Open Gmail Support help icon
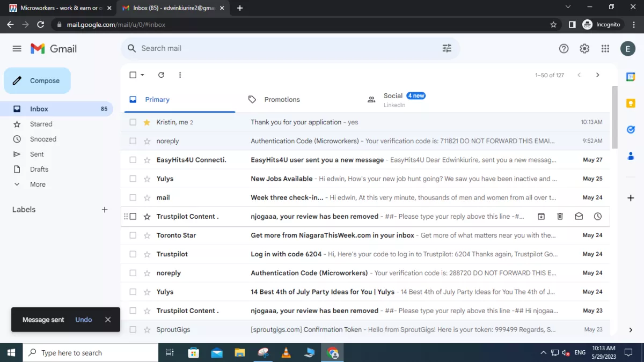Screen dimensions: 644x362 click(x=563, y=49)
